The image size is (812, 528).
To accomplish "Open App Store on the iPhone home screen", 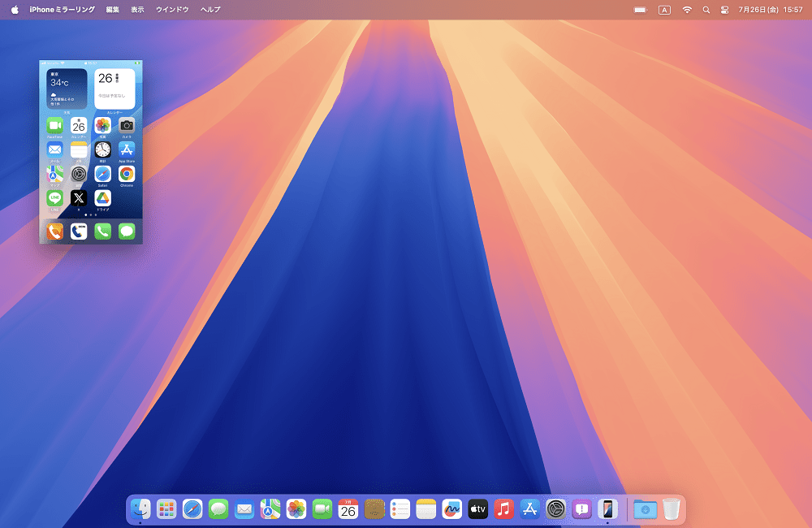I will [x=127, y=149].
